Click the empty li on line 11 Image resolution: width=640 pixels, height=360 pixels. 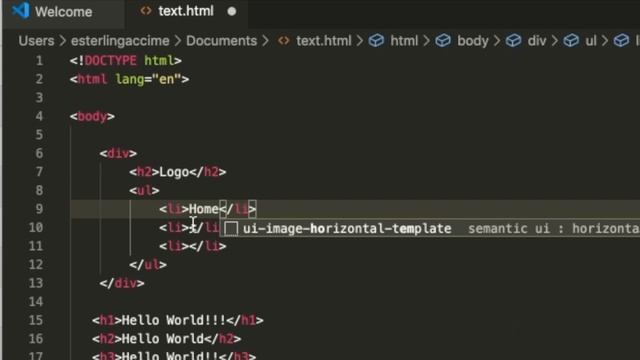coord(193,246)
